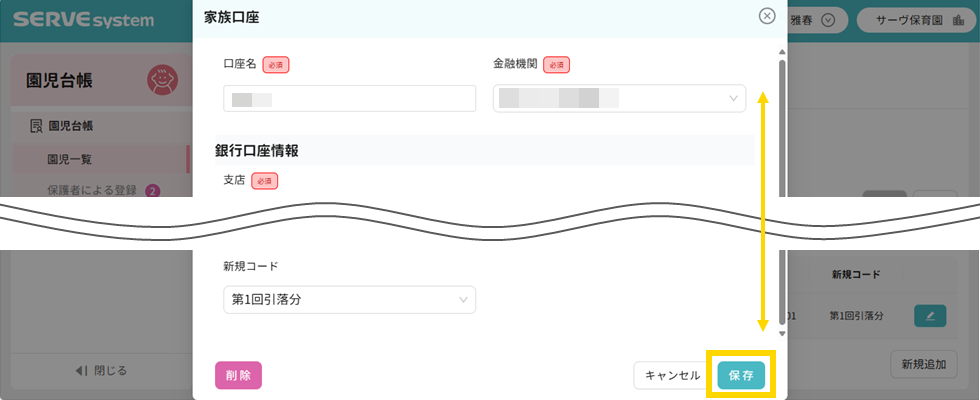Click the scrollbar down arrow in the dialog
Viewport: 980px width, 400px height.
click(782, 335)
